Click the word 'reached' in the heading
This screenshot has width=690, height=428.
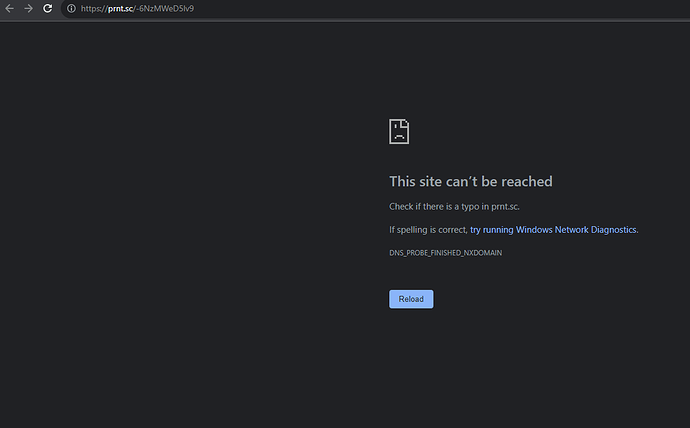[x=528, y=182]
